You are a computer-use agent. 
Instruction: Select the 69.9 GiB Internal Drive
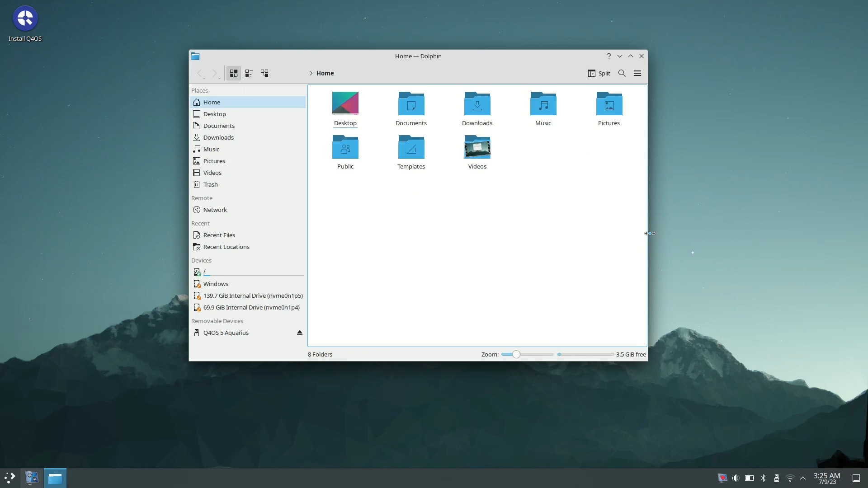[248, 307]
